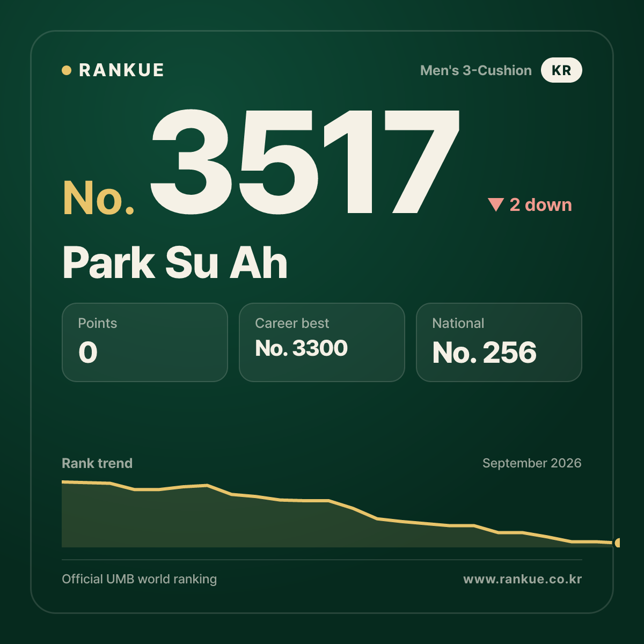Click the National label
644x644 pixels.
pyautogui.click(x=458, y=323)
